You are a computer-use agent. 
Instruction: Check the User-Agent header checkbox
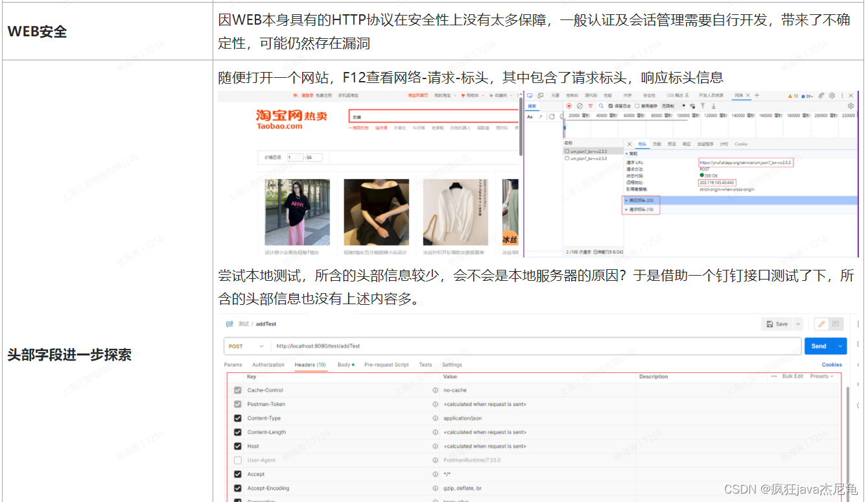coord(237,460)
